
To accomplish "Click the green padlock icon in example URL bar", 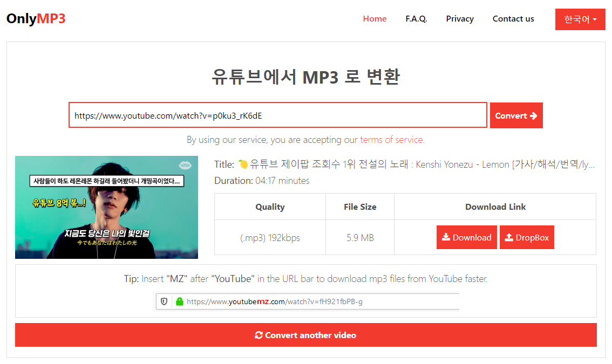I will (x=180, y=301).
